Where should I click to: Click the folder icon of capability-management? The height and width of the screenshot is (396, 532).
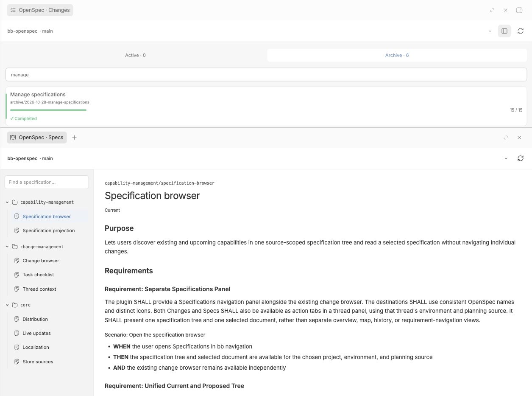[x=15, y=202]
